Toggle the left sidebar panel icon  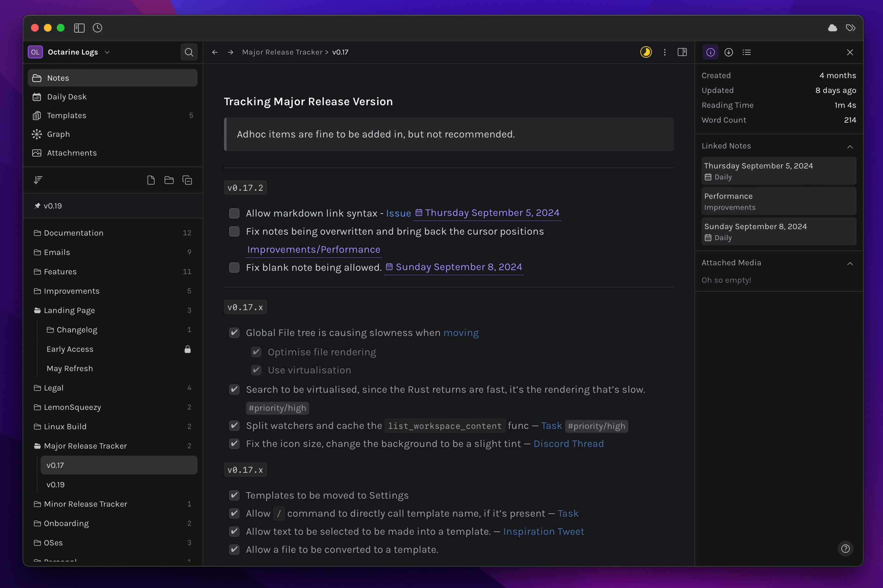(x=79, y=28)
